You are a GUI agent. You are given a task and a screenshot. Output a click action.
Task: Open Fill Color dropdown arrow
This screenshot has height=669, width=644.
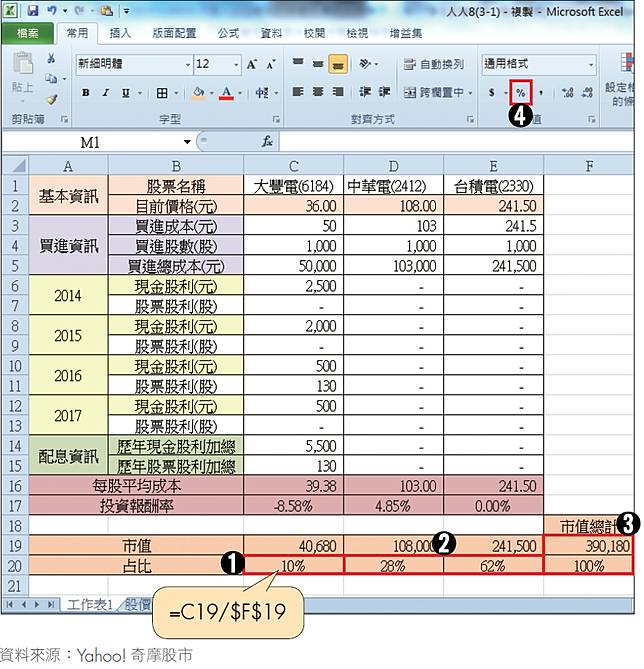212,93
